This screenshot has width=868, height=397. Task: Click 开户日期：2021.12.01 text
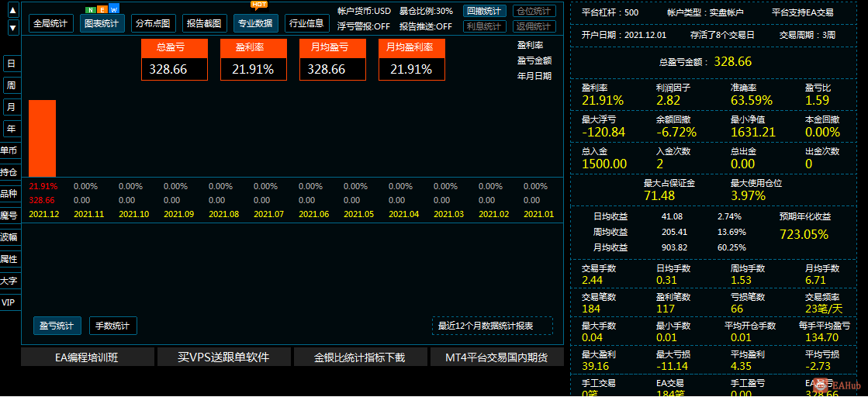(624, 34)
